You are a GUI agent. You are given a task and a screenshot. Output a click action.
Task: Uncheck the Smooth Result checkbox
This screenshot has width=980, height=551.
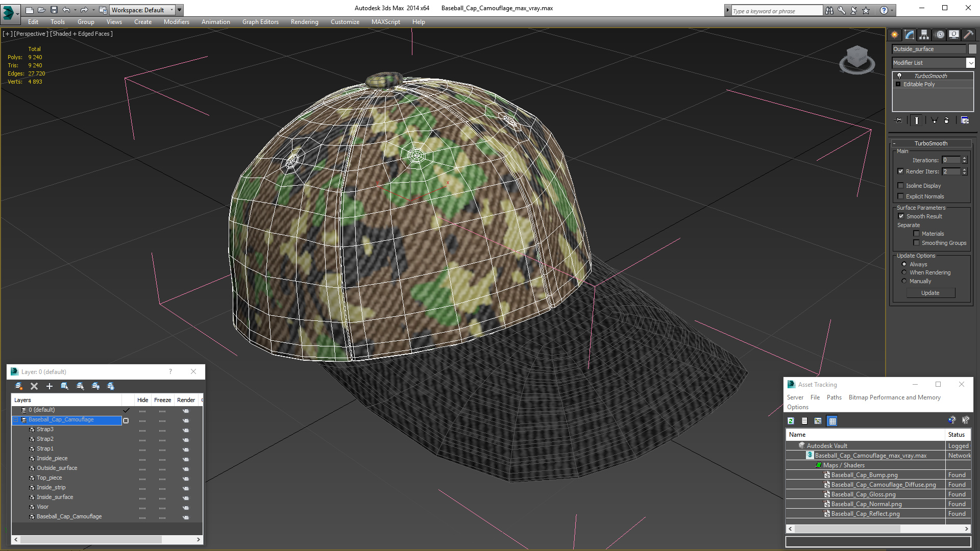(x=901, y=216)
